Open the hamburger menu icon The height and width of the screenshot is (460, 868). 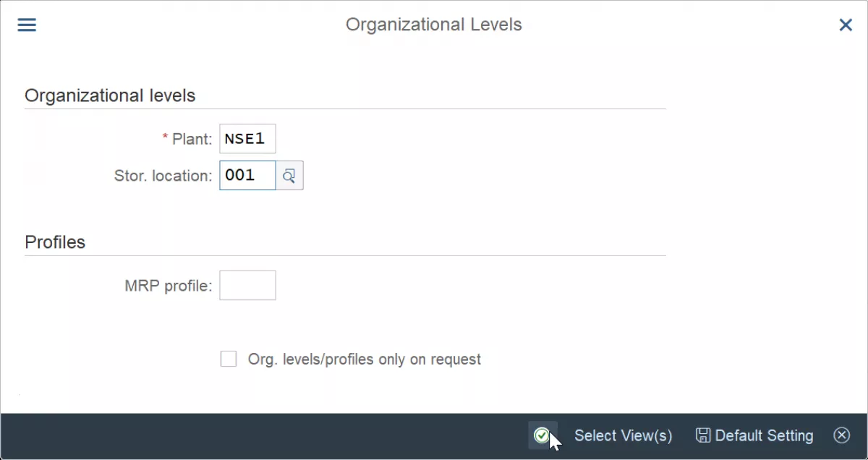point(27,25)
